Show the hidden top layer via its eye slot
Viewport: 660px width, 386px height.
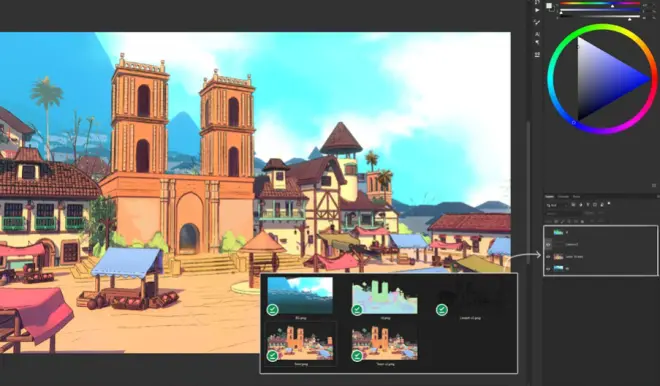(x=548, y=232)
